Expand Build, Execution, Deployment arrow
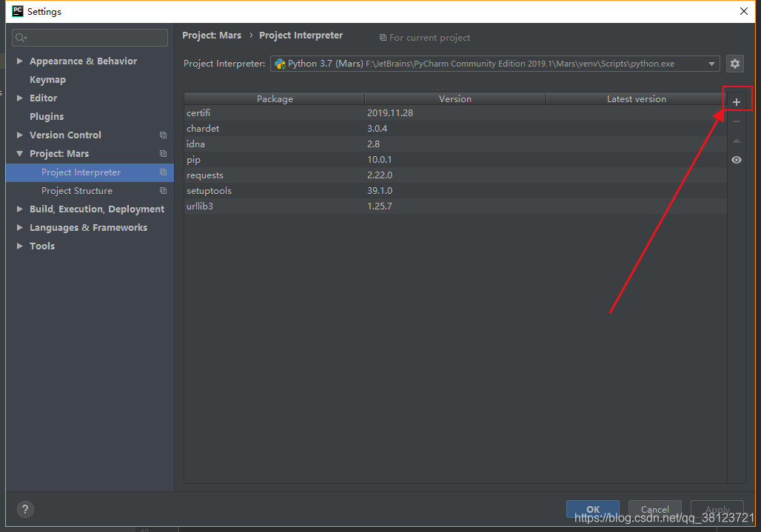Screen dimensions: 761x532 [x=19, y=209]
